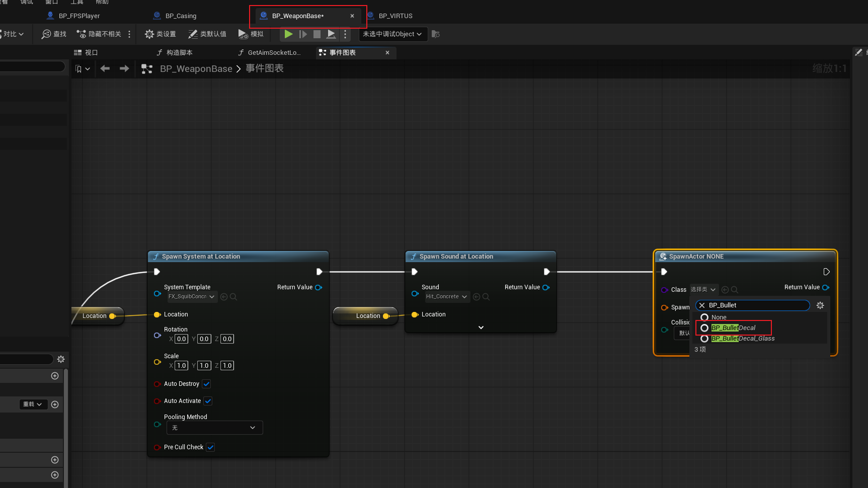Open the BP_Casing tab
Screen dimensions: 868x488
tap(175, 16)
